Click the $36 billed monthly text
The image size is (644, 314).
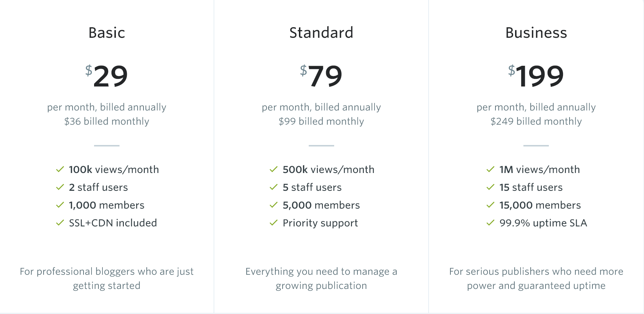(x=107, y=121)
